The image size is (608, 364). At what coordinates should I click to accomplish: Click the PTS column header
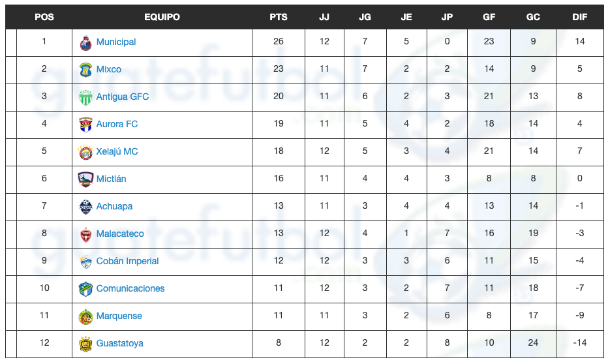pyautogui.click(x=279, y=17)
